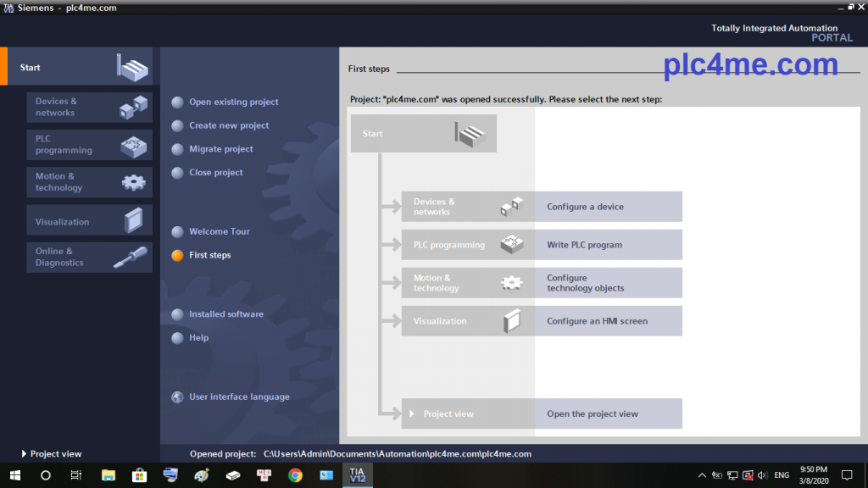Viewport: 868px width, 488px height.
Task: Select the PLC programming portal icon
Action: coord(133,145)
